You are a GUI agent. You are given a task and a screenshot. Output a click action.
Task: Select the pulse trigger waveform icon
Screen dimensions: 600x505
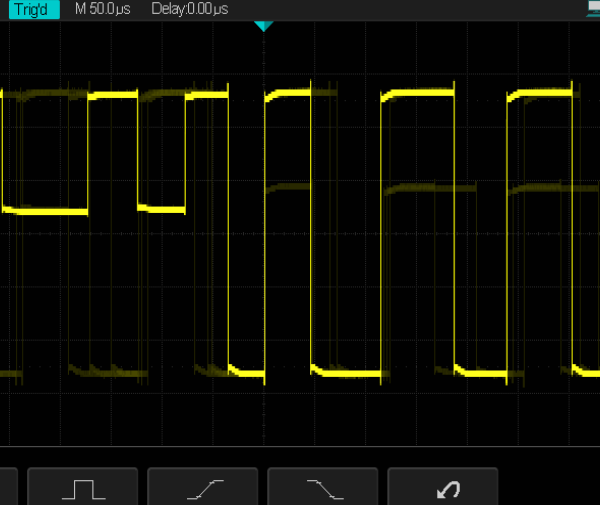pos(83,488)
